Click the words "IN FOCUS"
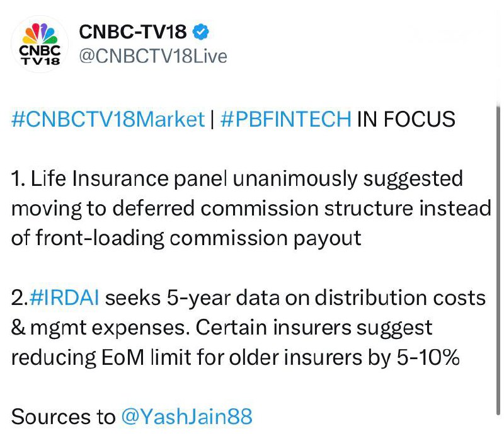The width and height of the screenshot is (504, 448). 406,118
